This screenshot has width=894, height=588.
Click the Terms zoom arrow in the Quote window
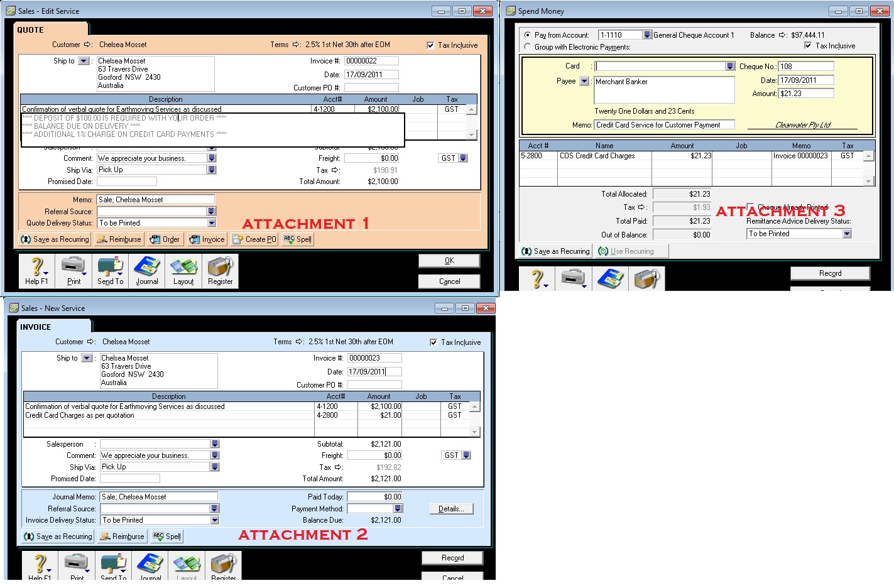tap(297, 45)
